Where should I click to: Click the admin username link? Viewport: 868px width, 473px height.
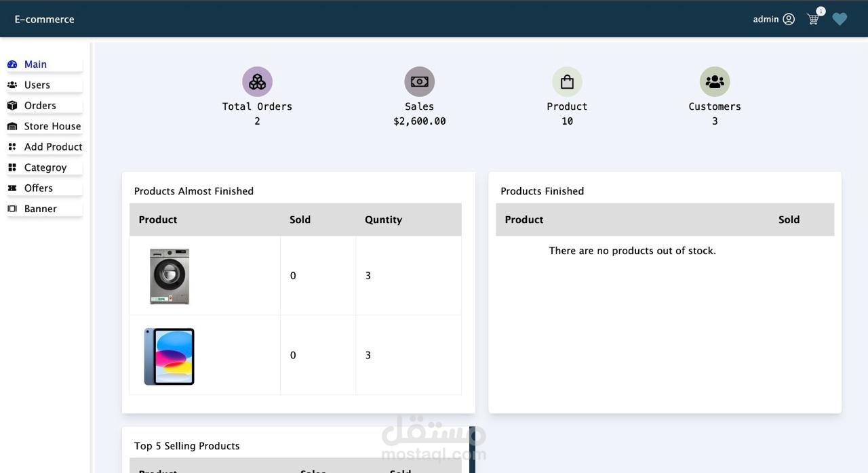766,20
